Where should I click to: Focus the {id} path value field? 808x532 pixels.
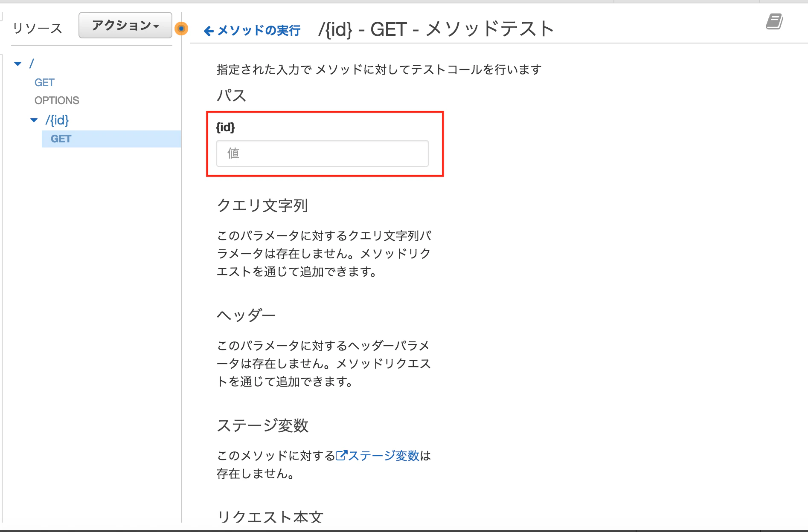(x=322, y=153)
